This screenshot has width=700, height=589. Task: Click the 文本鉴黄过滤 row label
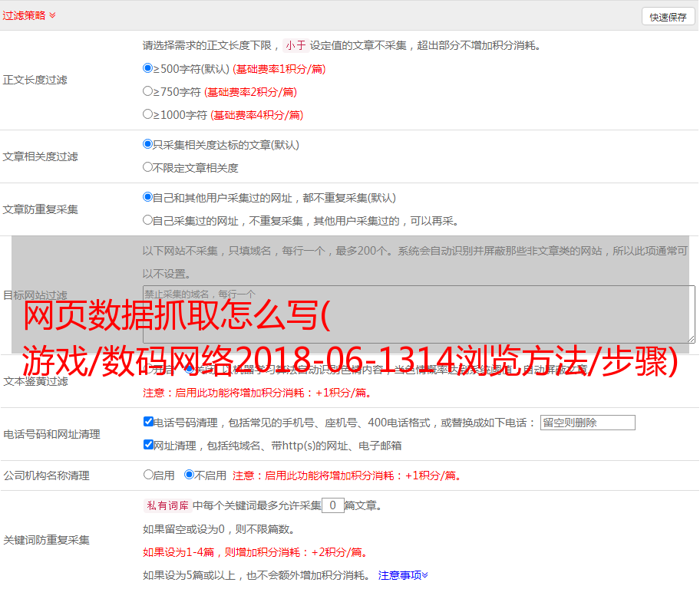(35, 381)
